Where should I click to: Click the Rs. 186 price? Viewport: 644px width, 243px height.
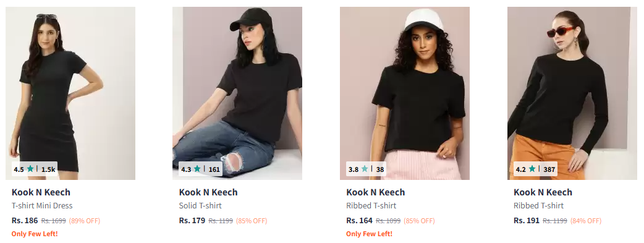(x=25, y=220)
